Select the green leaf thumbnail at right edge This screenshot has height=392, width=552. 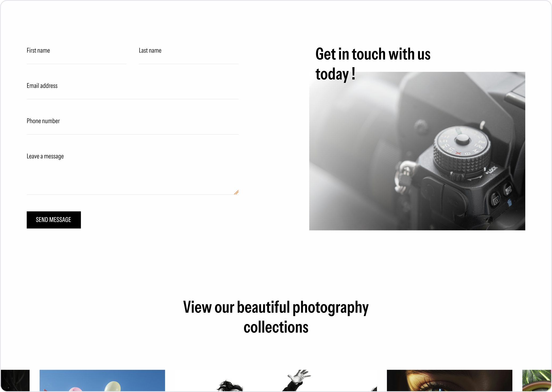pos(537,380)
